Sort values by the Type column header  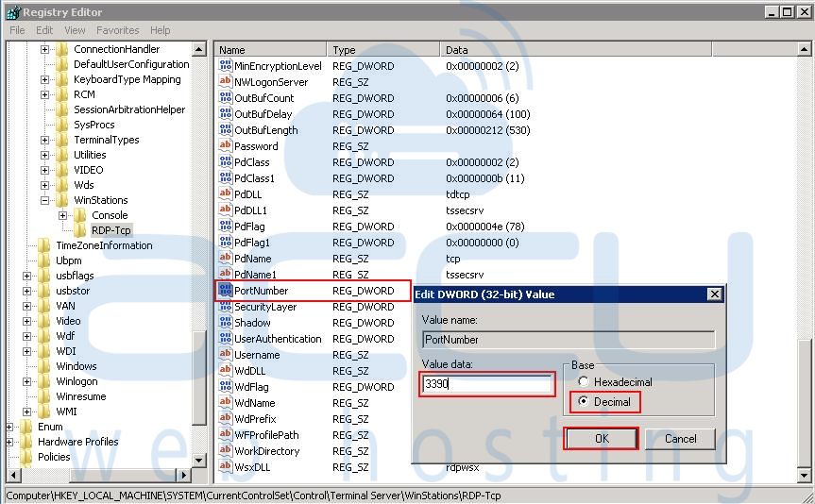coord(383,50)
